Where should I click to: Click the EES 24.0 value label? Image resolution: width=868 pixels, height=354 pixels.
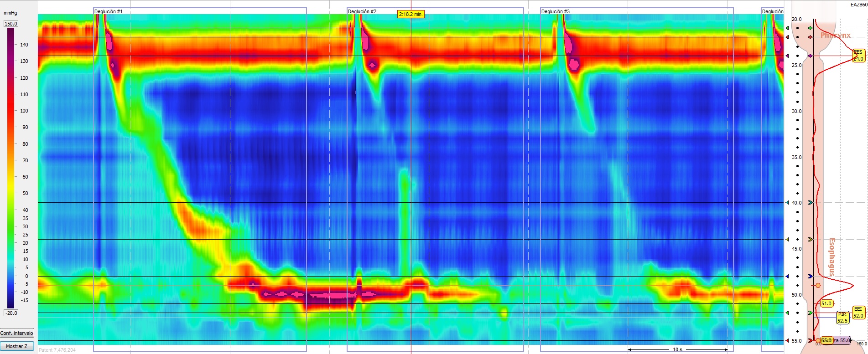pos(858,56)
